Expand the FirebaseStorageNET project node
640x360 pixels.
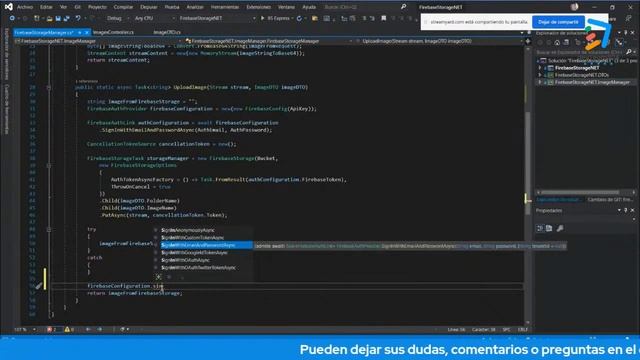(540, 68)
